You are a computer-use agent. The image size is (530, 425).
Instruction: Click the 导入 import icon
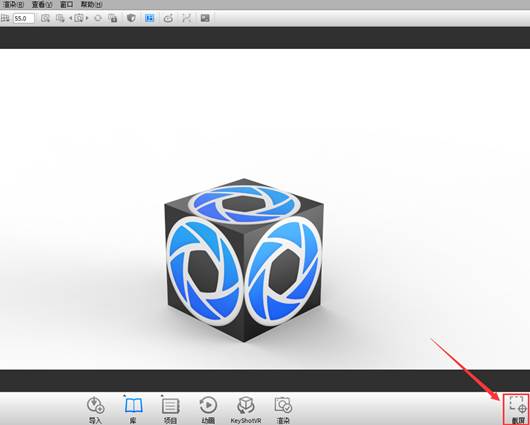click(x=95, y=409)
